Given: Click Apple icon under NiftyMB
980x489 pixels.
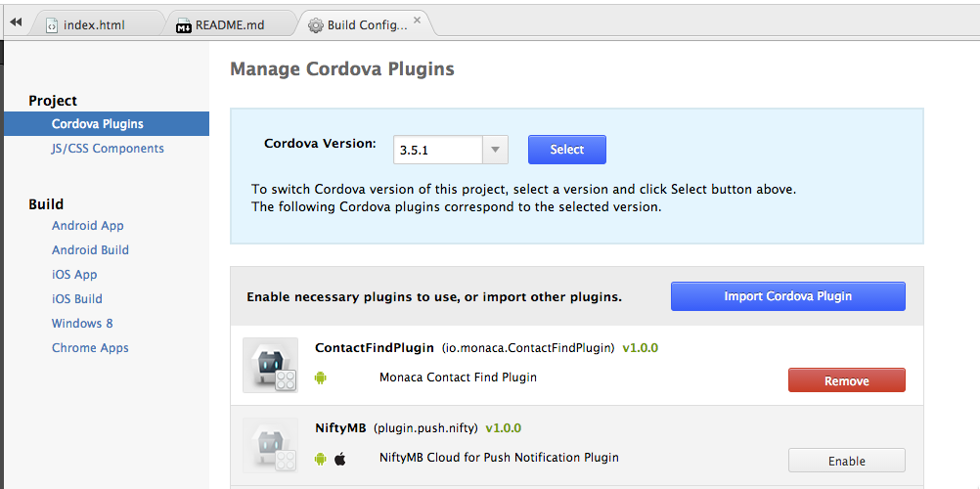Looking at the screenshot, I should click(340, 458).
